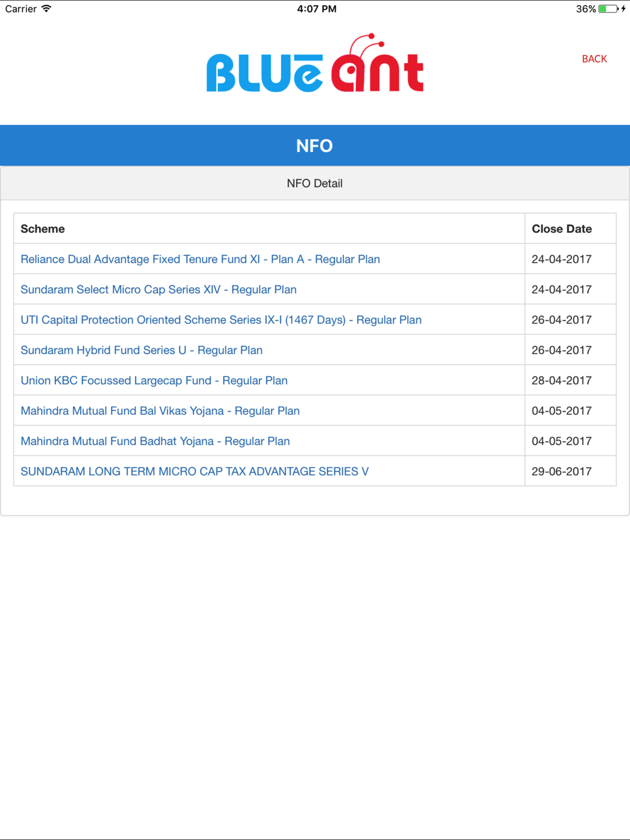
Task: Open Mahindra Mutual Fund Bal Vikas Yojana
Action: (x=160, y=411)
